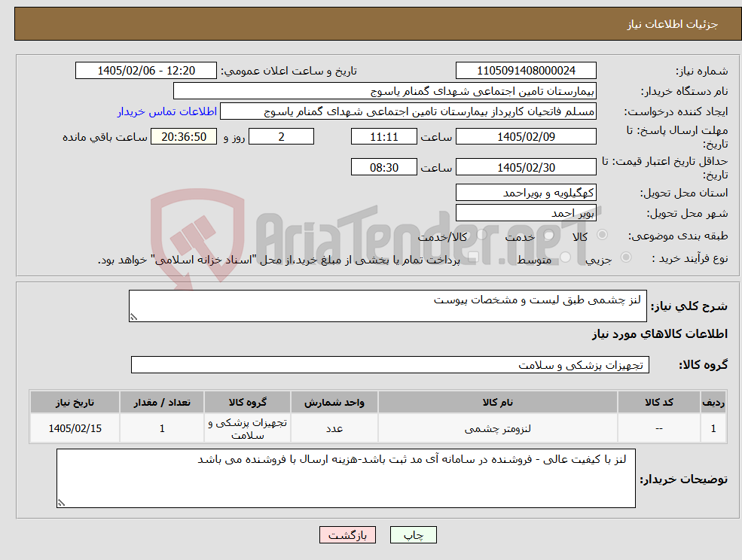742x560 pixels.
Task: Click the چاپ print button
Action: point(413,535)
